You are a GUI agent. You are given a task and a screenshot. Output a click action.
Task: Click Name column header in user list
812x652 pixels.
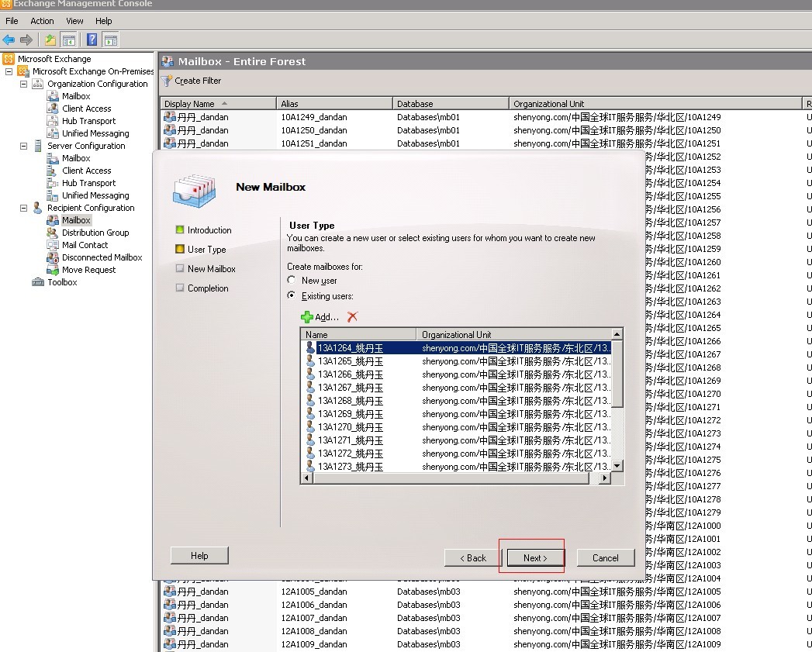click(x=359, y=335)
